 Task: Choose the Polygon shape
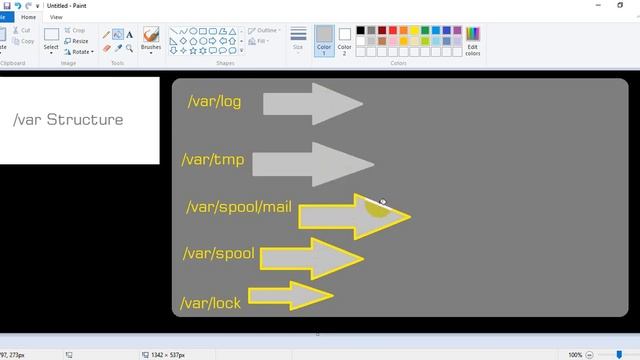222,31
